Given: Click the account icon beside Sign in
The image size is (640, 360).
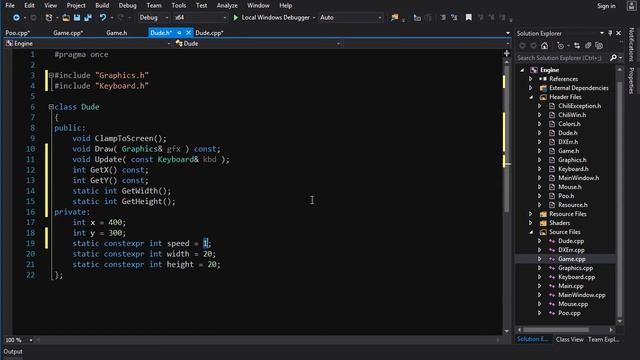Looking at the screenshot, I should [631, 6].
